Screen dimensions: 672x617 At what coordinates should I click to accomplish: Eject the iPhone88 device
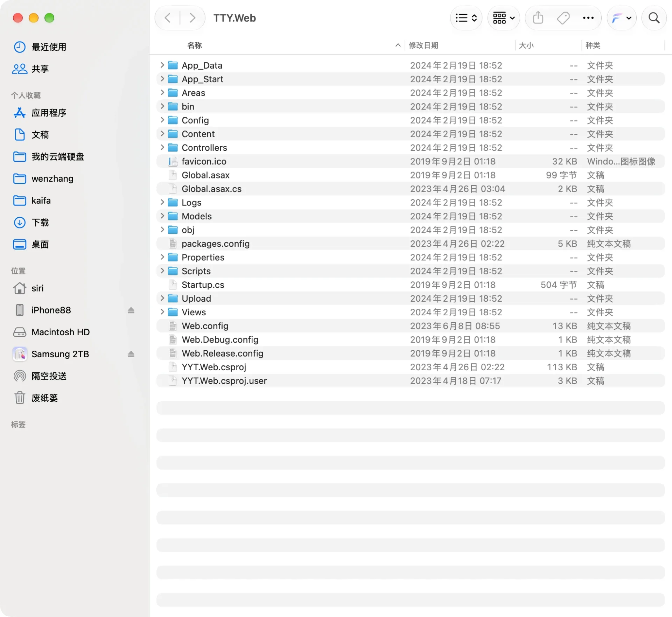click(131, 310)
